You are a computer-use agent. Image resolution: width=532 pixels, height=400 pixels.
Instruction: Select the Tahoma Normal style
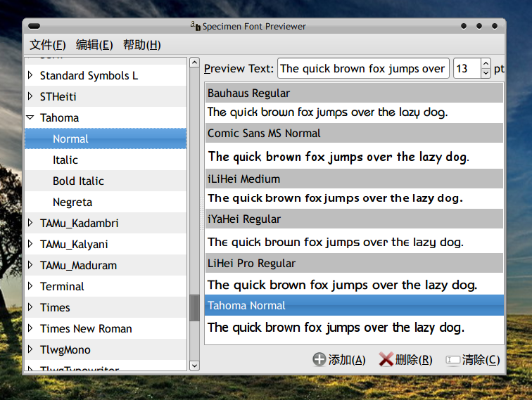tap(106, 138)
